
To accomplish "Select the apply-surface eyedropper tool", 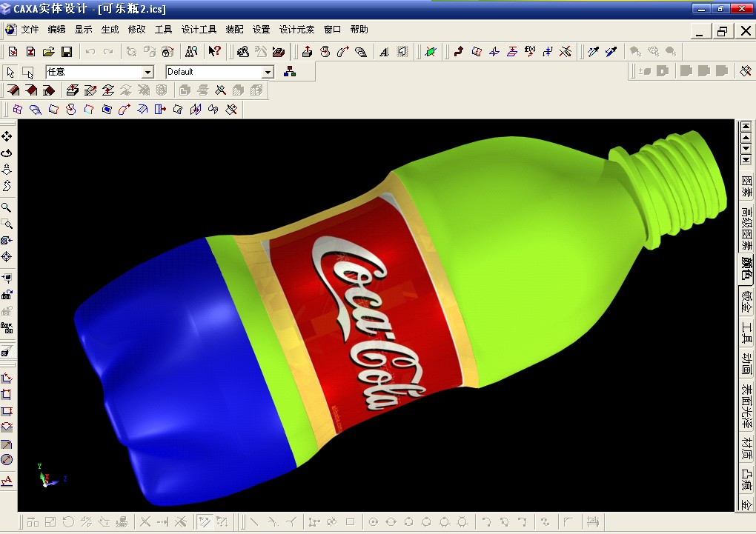I will tap(593, 52).
